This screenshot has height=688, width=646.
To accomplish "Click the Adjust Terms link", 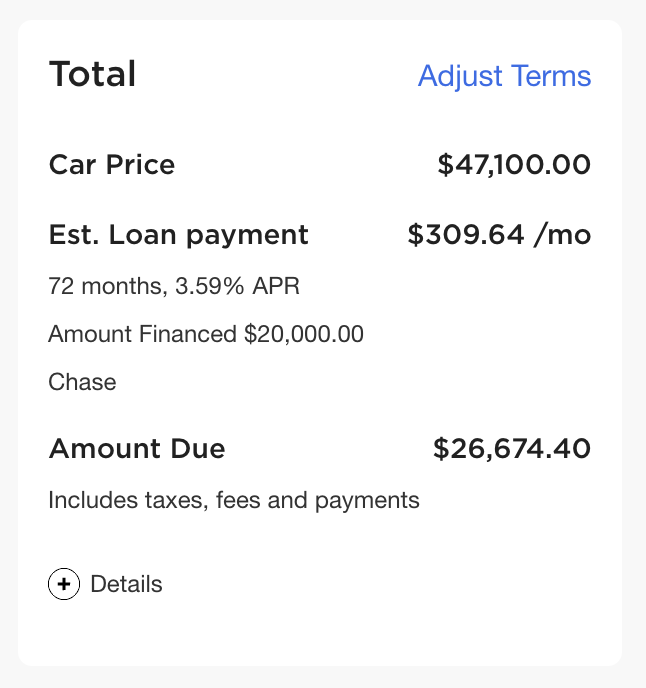I will click(504, 76).
